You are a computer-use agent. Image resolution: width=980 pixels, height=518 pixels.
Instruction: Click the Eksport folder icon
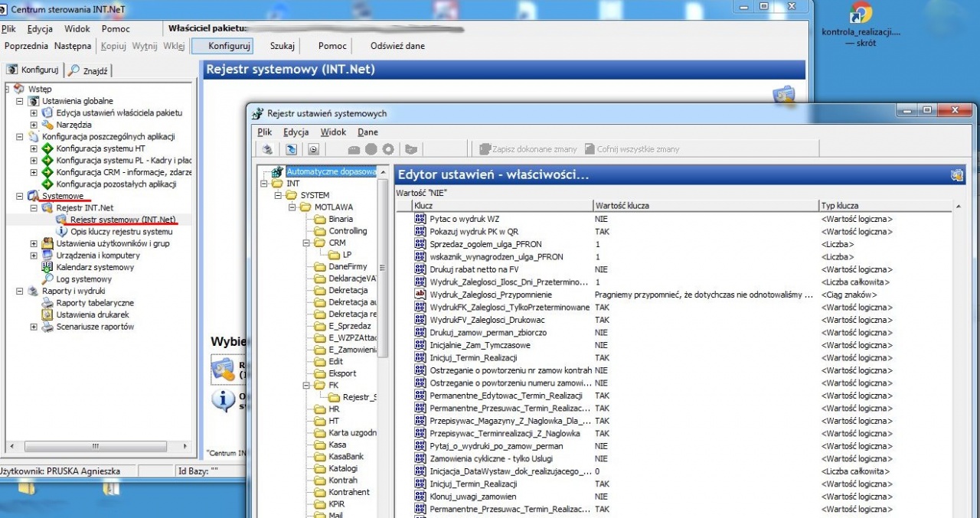[320, 373]
